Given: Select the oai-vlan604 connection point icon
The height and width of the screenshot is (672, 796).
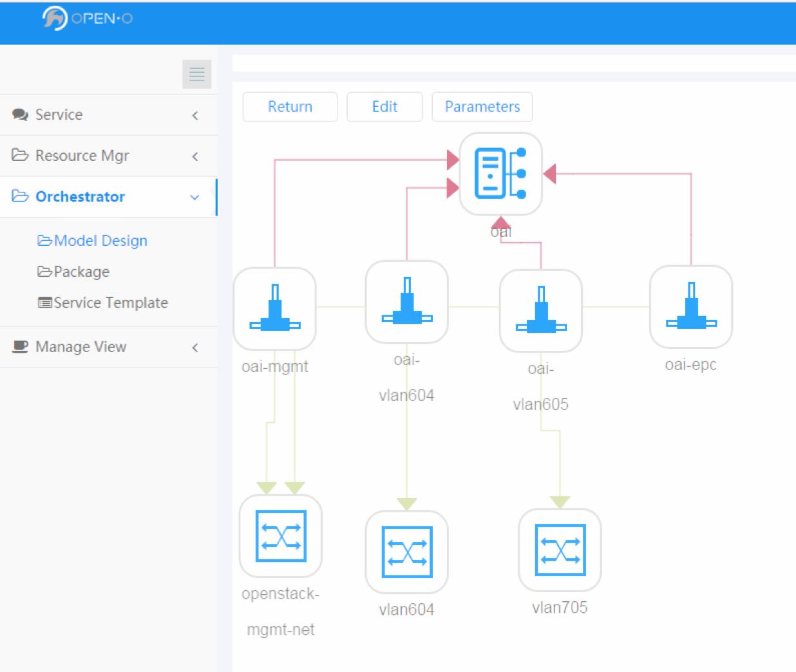Looking at the screenshot, I should 406,302.
